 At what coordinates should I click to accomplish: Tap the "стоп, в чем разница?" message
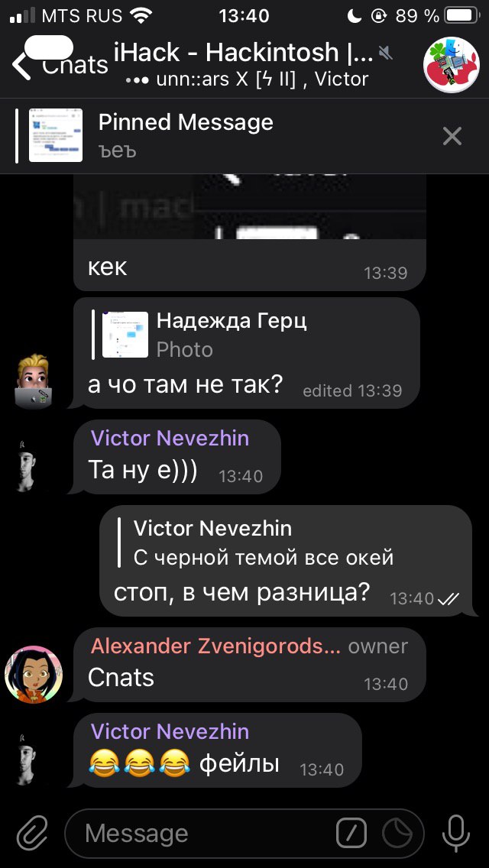pyautogui.click(x=241, y=594)
